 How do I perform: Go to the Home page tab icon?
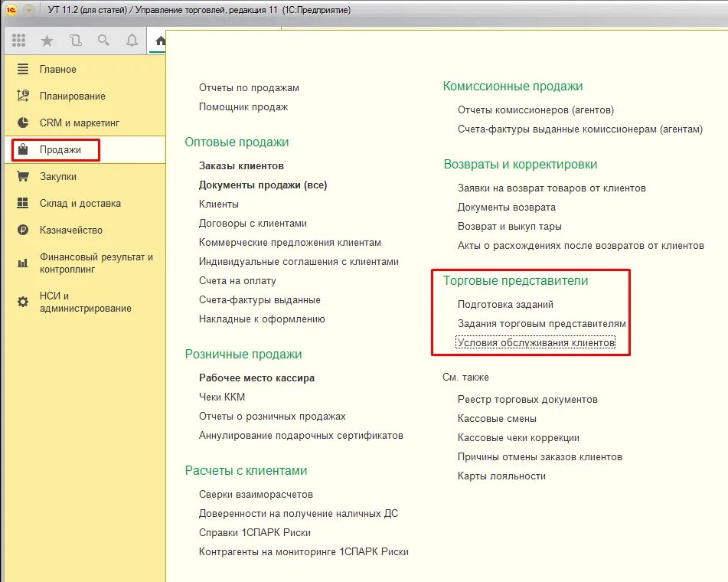pos(160,41)
